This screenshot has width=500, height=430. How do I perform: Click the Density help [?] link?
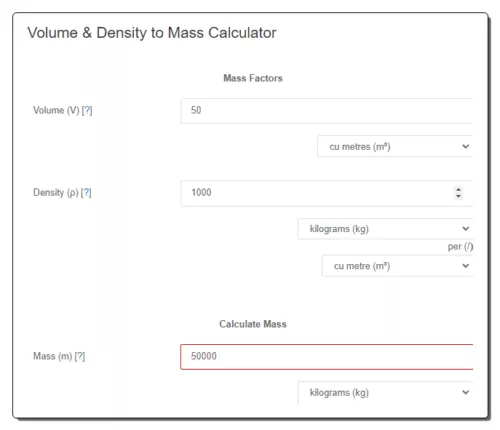pos(86,193)
